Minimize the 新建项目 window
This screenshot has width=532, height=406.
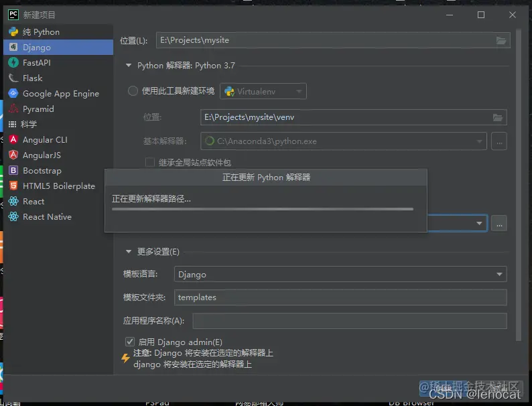[450, 15]
